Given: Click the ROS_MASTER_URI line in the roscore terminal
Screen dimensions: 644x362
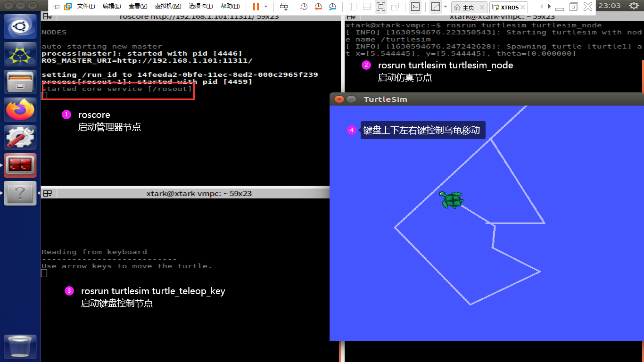Looking at the screenshot, I should coord(147,61).
